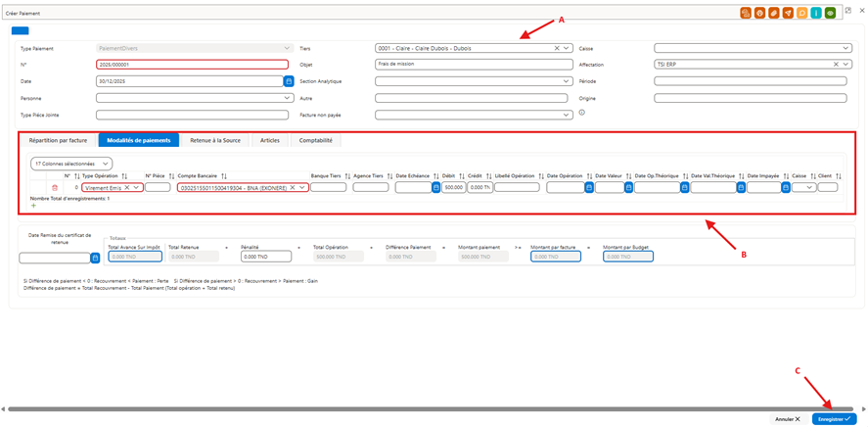
Task: Open the disabled Type Paiement dropdown
Action: pos(195,48)
